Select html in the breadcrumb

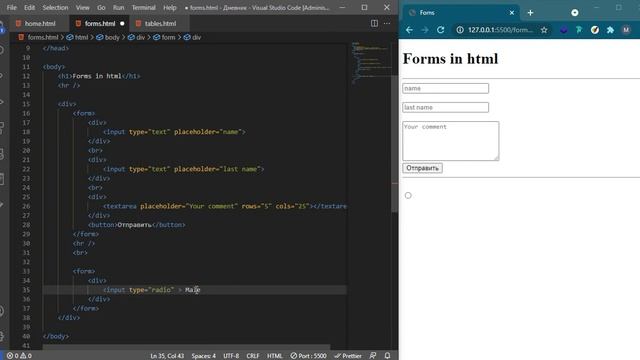tap(81, 37)
